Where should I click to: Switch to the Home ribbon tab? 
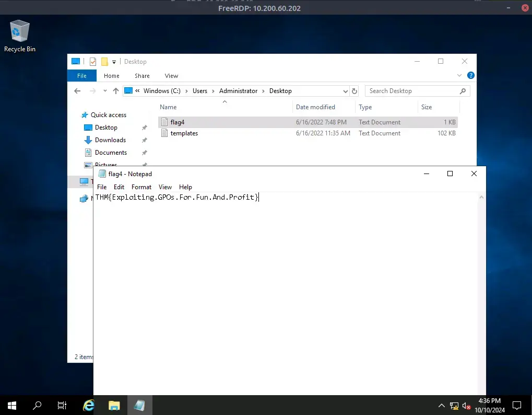(x=112, y=76)
